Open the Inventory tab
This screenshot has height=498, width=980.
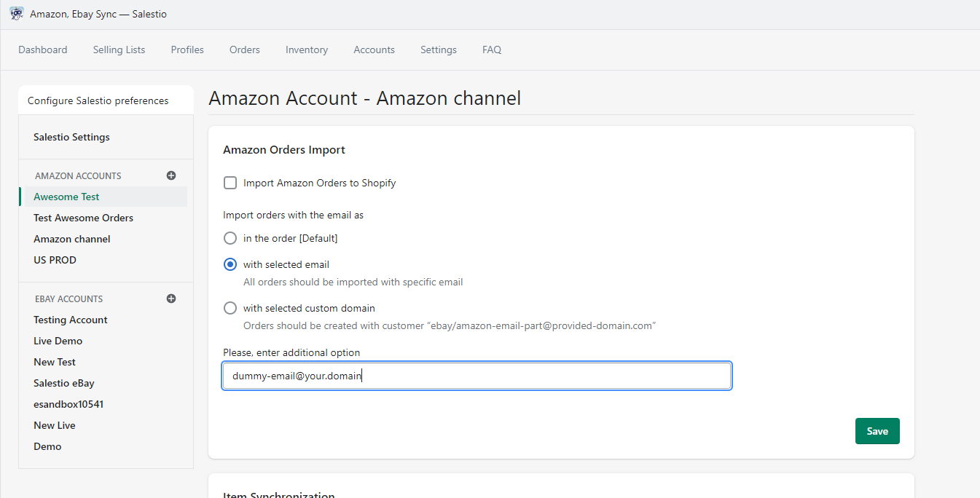pyautogui.click(x=306, y=50)
